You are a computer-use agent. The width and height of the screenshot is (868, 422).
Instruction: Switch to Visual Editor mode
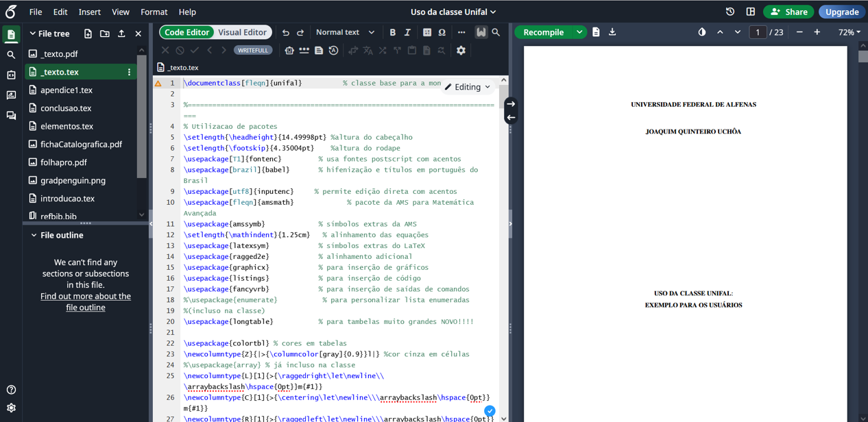pyautogui.click(x=242, y=32)
